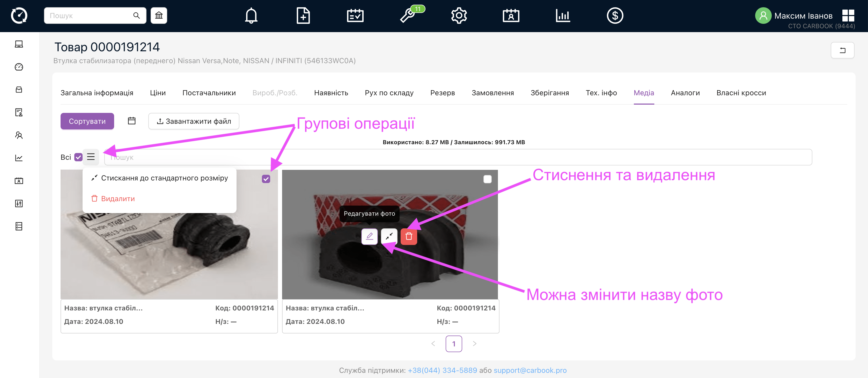
Task: Click the Завантажити файл button
Action: (194, 121)
